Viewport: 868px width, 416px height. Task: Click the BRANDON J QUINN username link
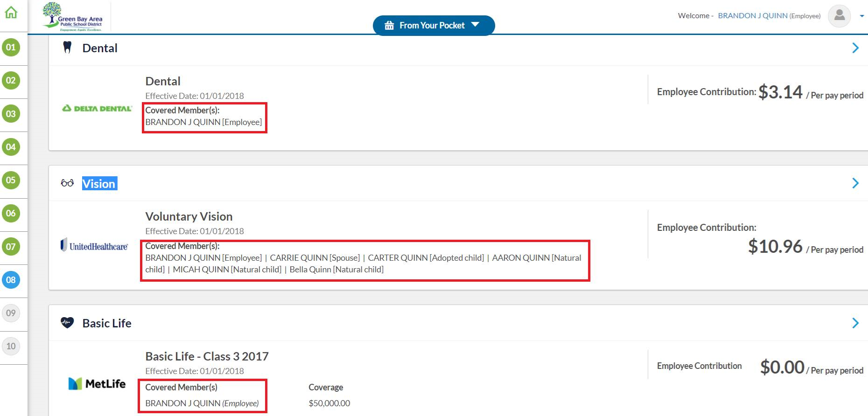pyautogui.click(x=752, y=16)
